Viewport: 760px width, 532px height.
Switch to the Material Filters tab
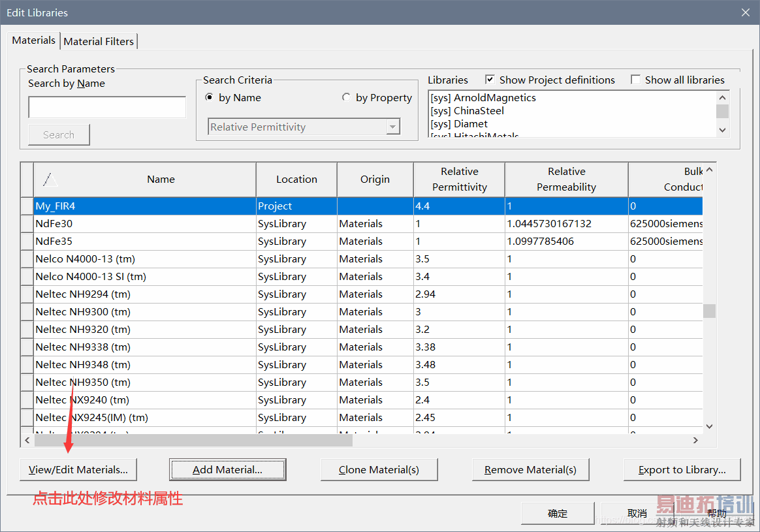99,41
